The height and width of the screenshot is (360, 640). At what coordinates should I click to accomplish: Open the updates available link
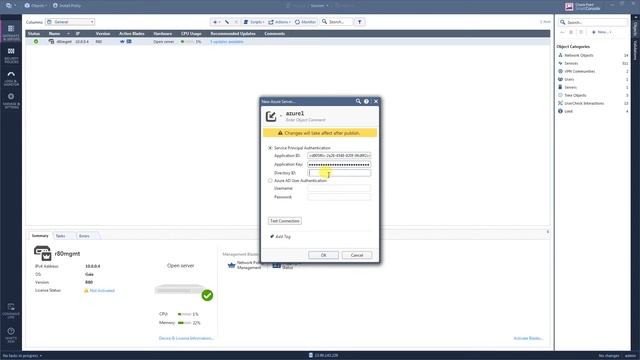coord(227,42)
